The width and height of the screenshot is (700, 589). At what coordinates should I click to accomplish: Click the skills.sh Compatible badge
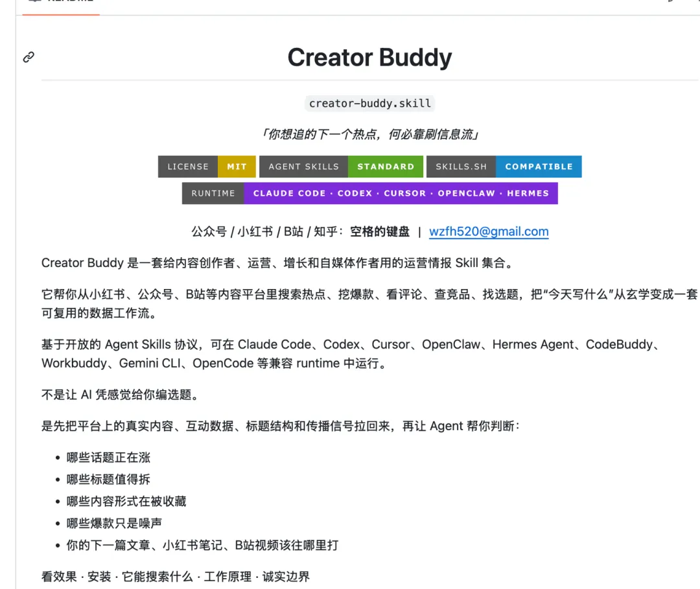504,167
